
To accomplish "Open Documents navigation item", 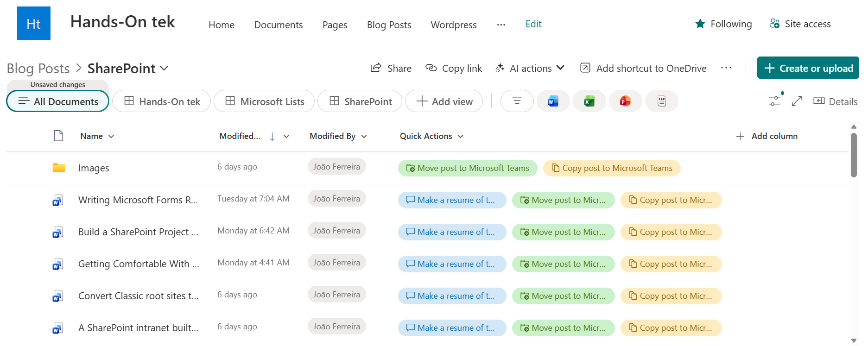I will 279,25.
